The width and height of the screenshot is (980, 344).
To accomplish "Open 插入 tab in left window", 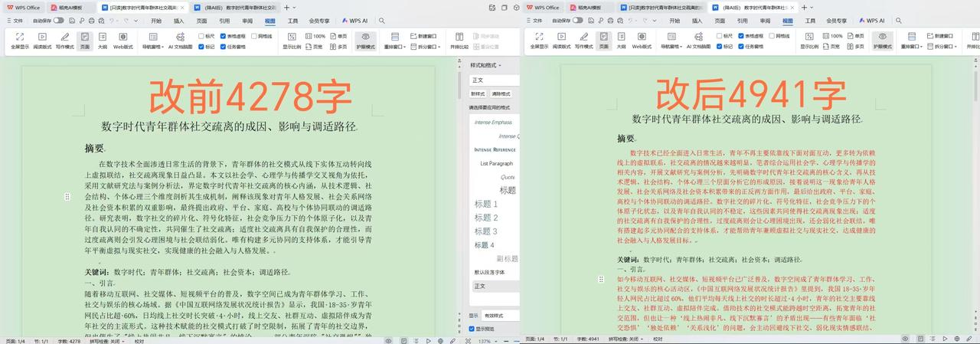I will pos(178,21).
